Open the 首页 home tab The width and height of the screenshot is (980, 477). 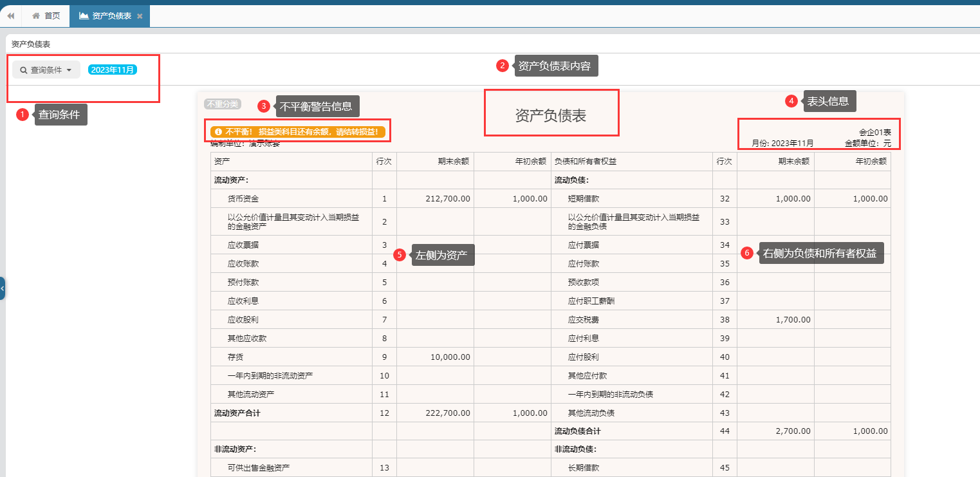click(46, 16)
